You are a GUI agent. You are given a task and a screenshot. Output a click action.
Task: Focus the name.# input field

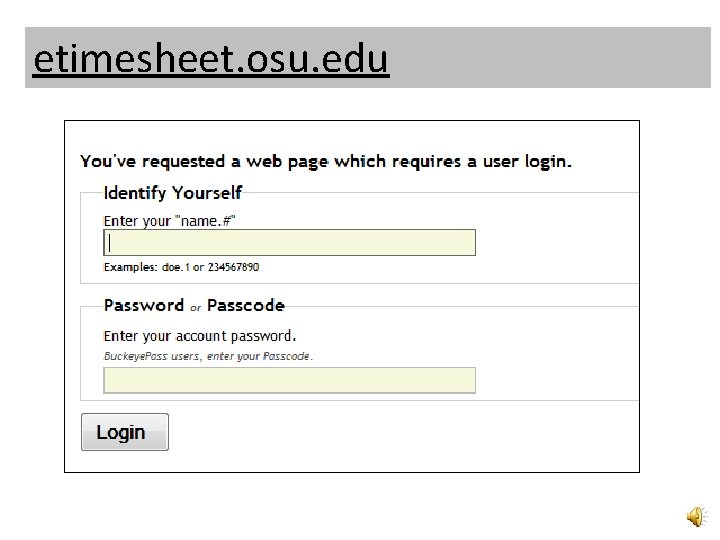290,243
